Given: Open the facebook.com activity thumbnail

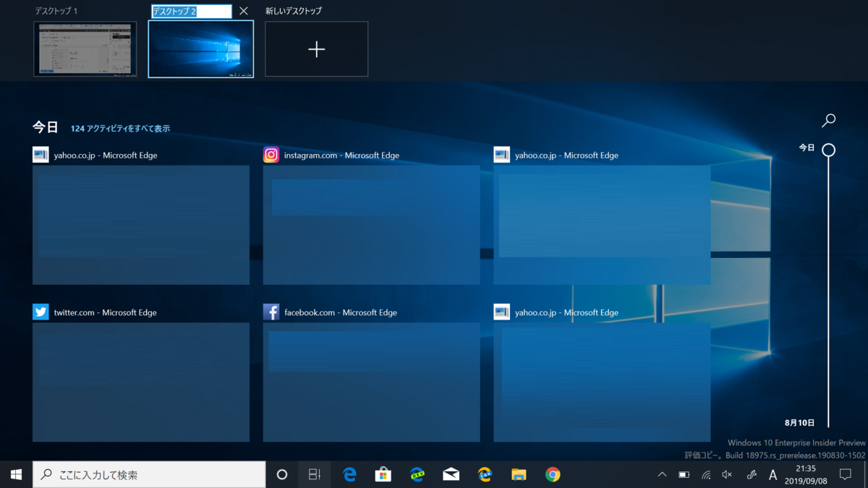Looking at the screenshot, I should pos(372,382).
